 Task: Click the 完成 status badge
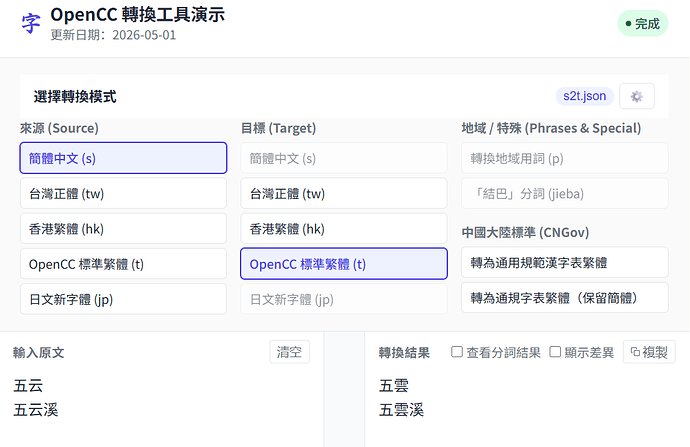(x=642, y=23)
